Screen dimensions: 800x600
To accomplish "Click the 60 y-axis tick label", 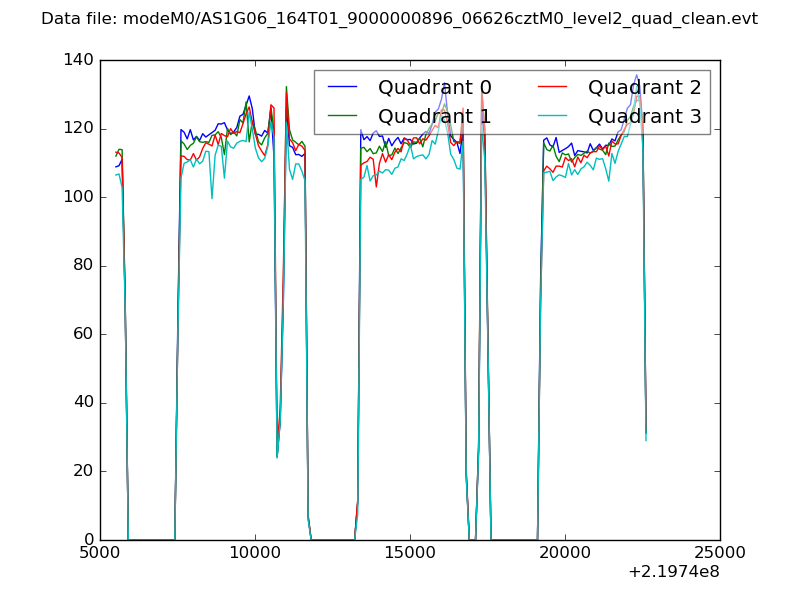I will pyautogui.click(x=84, y=334).
